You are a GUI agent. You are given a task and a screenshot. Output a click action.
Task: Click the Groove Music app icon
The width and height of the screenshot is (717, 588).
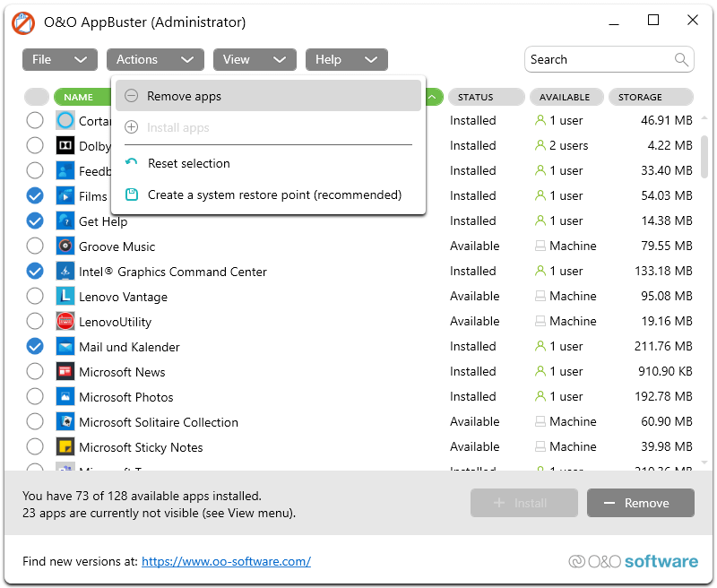[x=65, y=246]
